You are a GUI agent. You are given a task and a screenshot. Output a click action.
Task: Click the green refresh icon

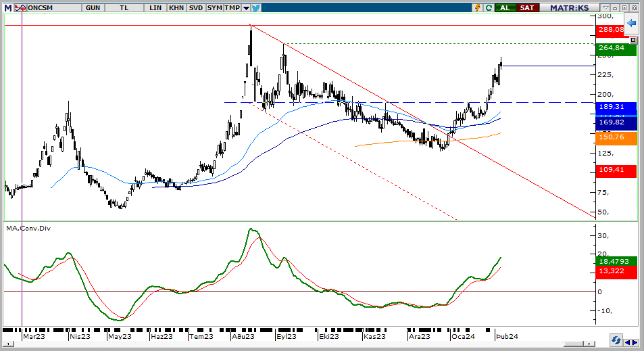tap(489, 8)
